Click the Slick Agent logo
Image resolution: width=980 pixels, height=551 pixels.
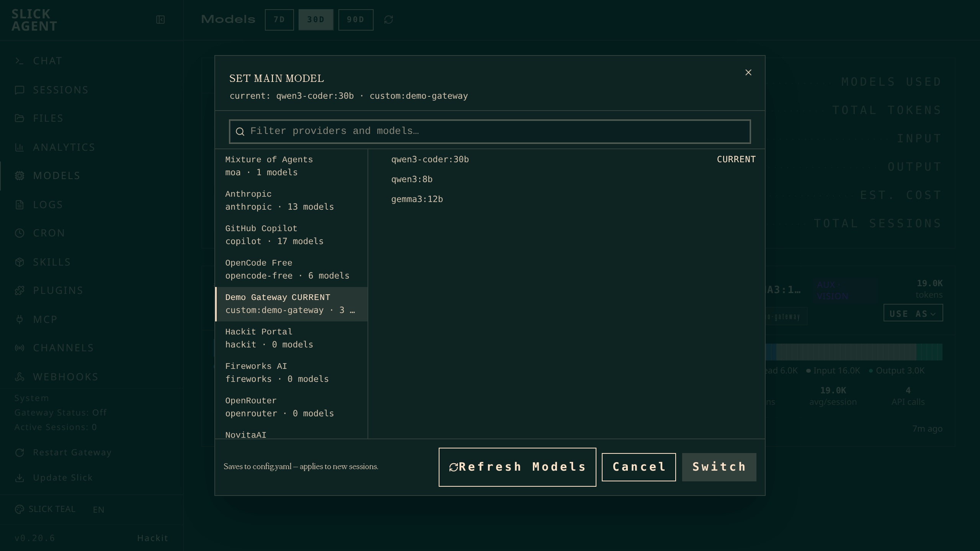(34, 20)
